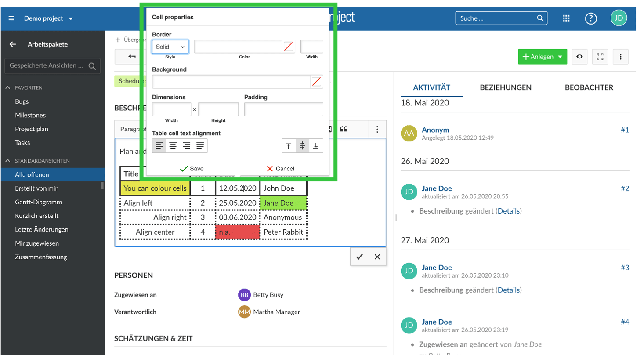Click the back arrow beside Arbeitspakete

13,44
